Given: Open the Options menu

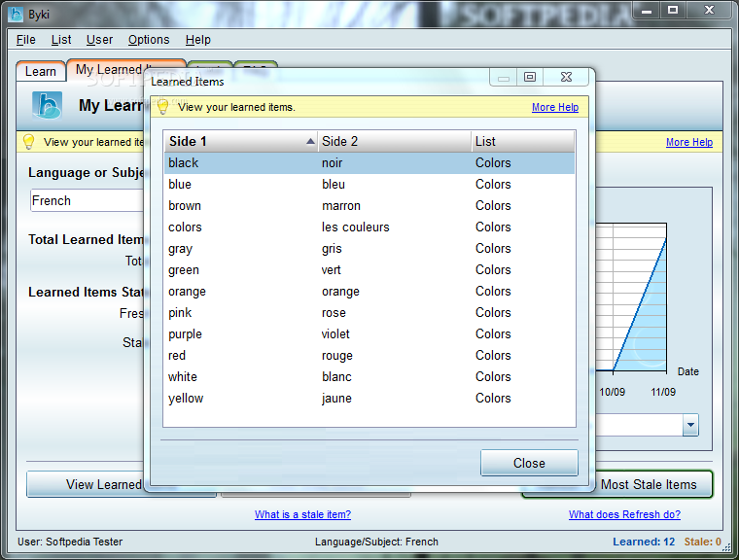Looking at the screenshot, I should point(149,40).
